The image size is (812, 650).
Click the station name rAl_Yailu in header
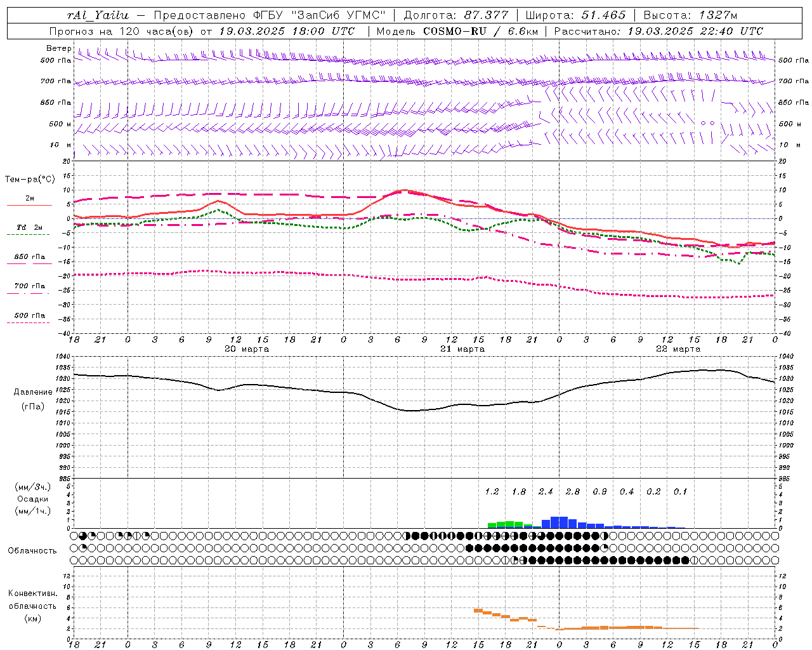[x=98, y=15]
